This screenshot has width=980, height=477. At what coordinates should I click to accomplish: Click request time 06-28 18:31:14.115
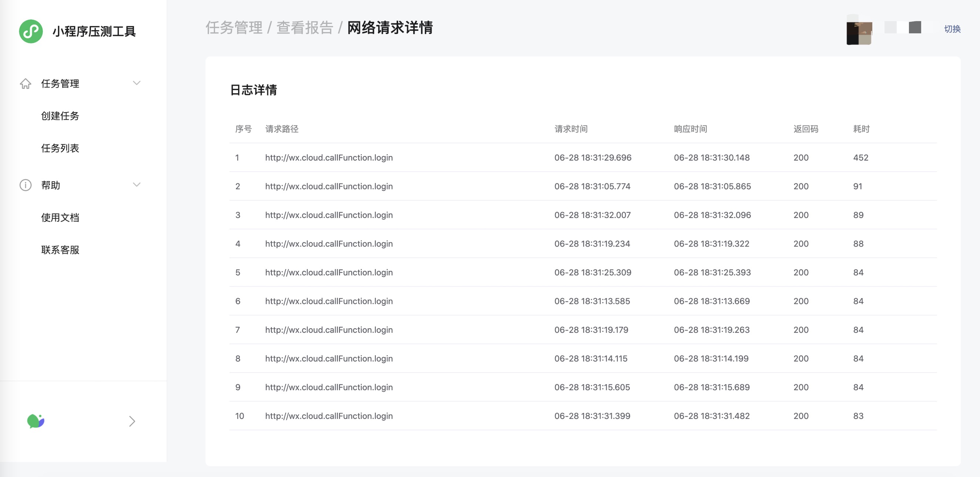(591, 358)
